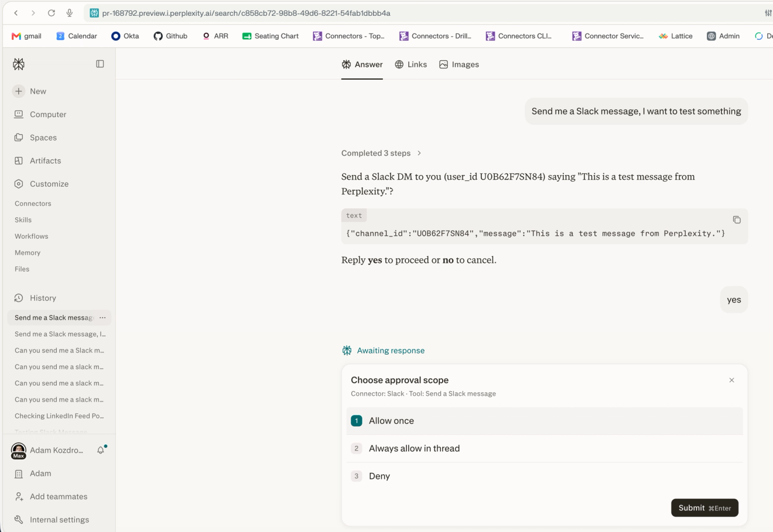
Task: Click the plus icon beside New
Action: [x=19, y=91]
